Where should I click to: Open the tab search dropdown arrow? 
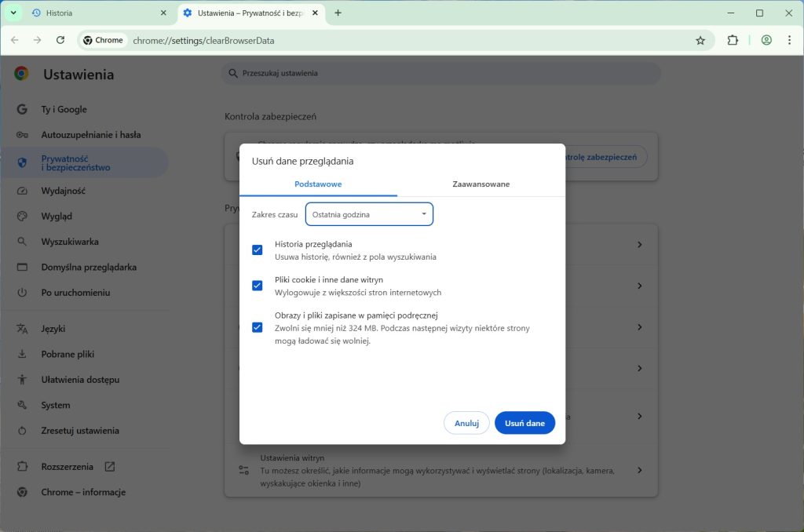pos(13,13)
